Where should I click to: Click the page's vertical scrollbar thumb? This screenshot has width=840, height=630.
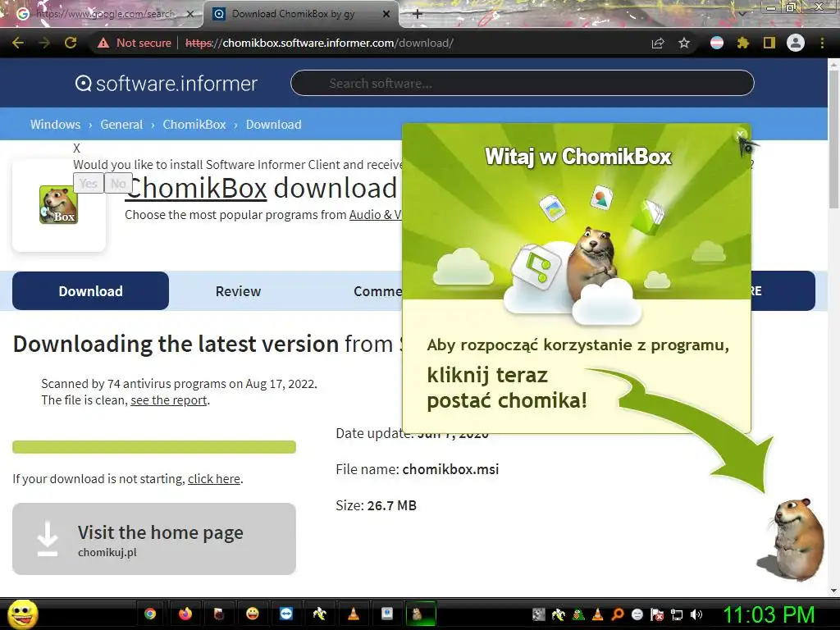pos(833,139)
